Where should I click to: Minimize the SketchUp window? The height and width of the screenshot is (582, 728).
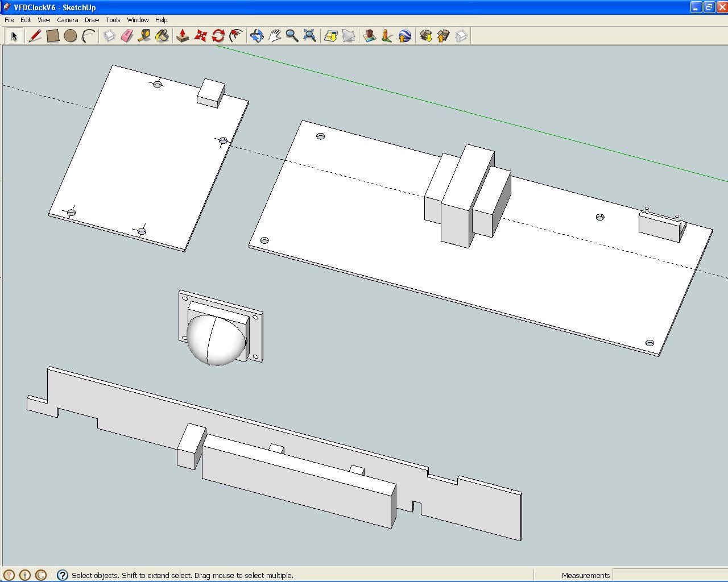click(x=696, y=7)
